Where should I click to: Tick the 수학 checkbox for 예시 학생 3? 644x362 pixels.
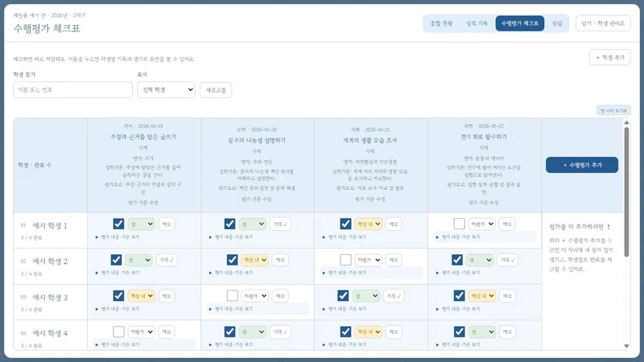(232, 295)
